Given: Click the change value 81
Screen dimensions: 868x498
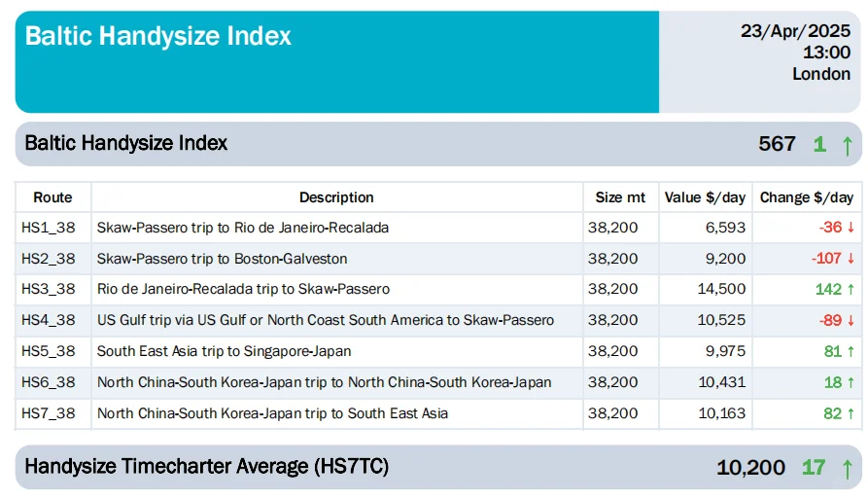Looking at the screenshot, I should (x=833, y=351).
